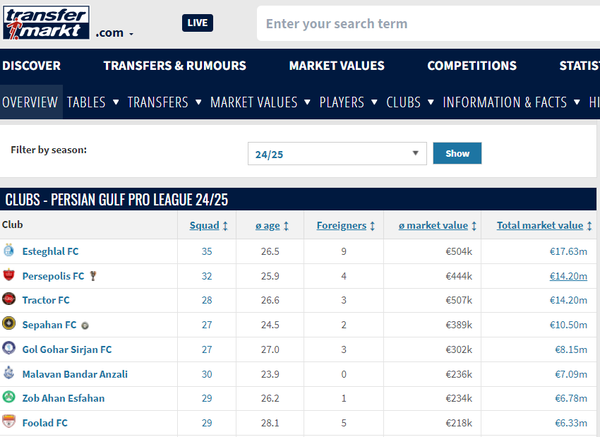Open Transfers & Rumours menu
Viewport: 600px width, 437px height.
point(174,66)
